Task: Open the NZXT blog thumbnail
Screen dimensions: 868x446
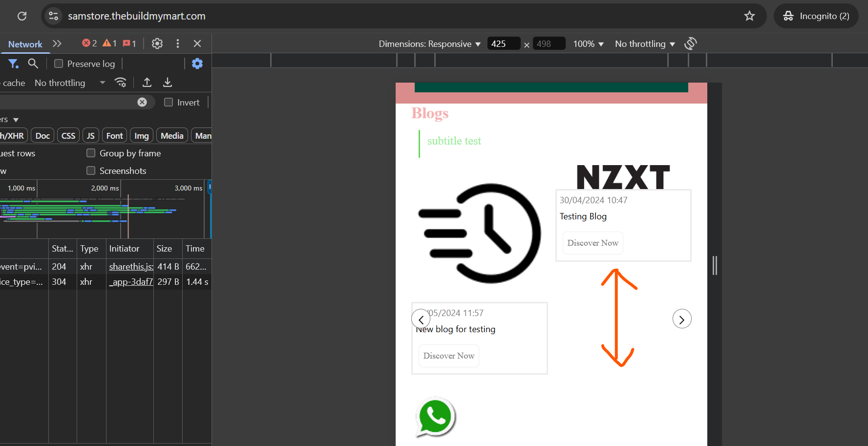Action: (x=623, y=176)
